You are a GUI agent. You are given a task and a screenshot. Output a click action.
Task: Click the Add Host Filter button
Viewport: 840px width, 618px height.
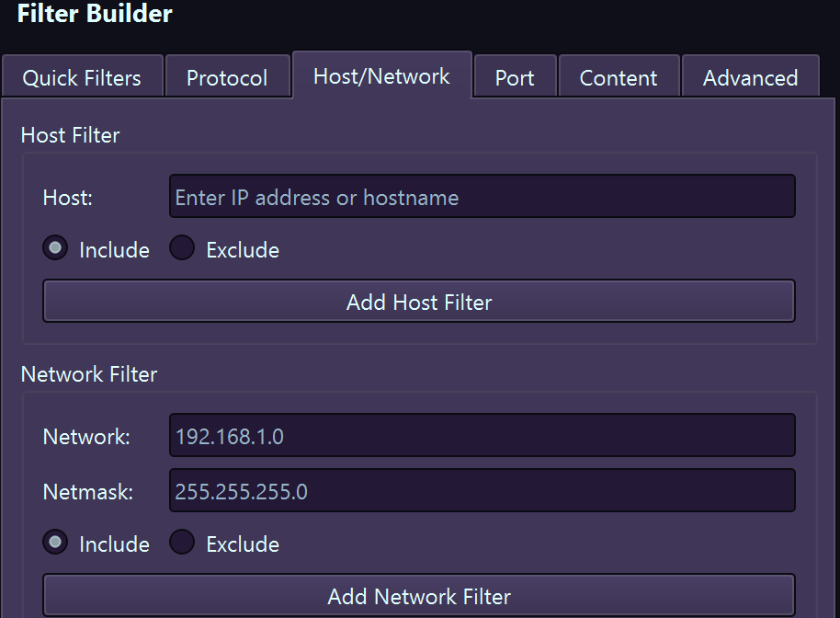tap(419, 301)
